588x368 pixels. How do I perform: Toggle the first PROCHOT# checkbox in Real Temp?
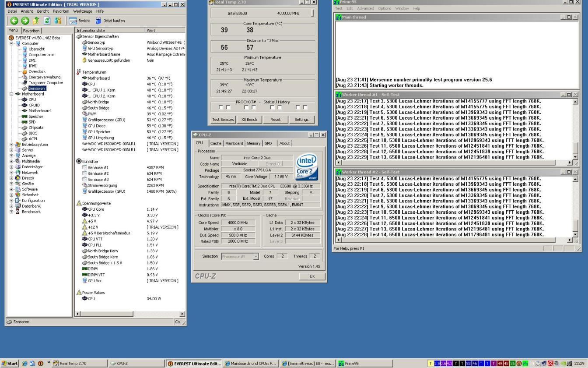click(221, 107)
